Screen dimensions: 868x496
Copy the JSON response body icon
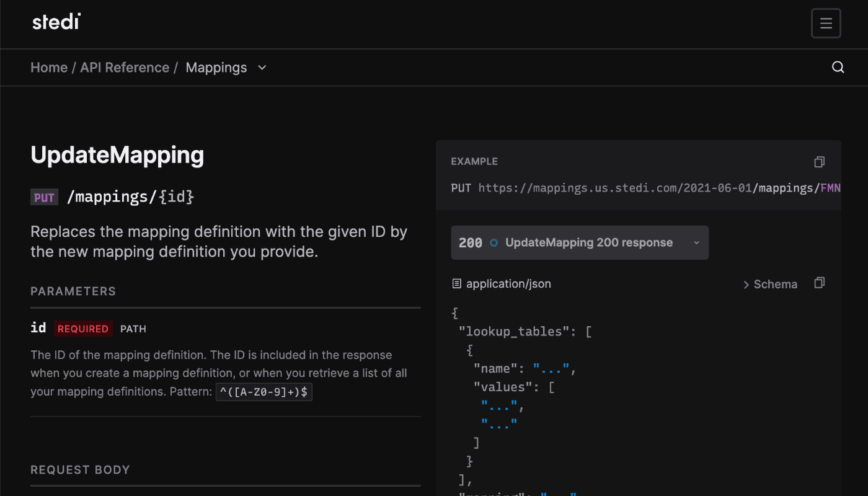[x=819, y=282]
